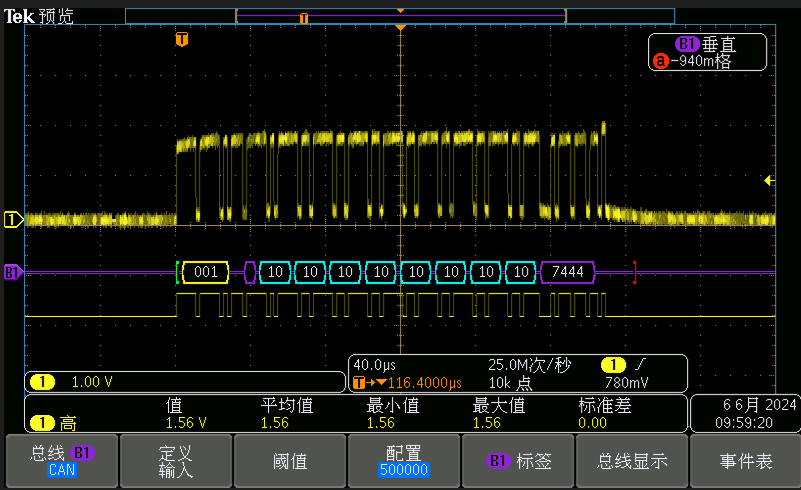Click the 1.00 V vertical scale value
The image size is (801, 490).
click(x=92, y=382)
